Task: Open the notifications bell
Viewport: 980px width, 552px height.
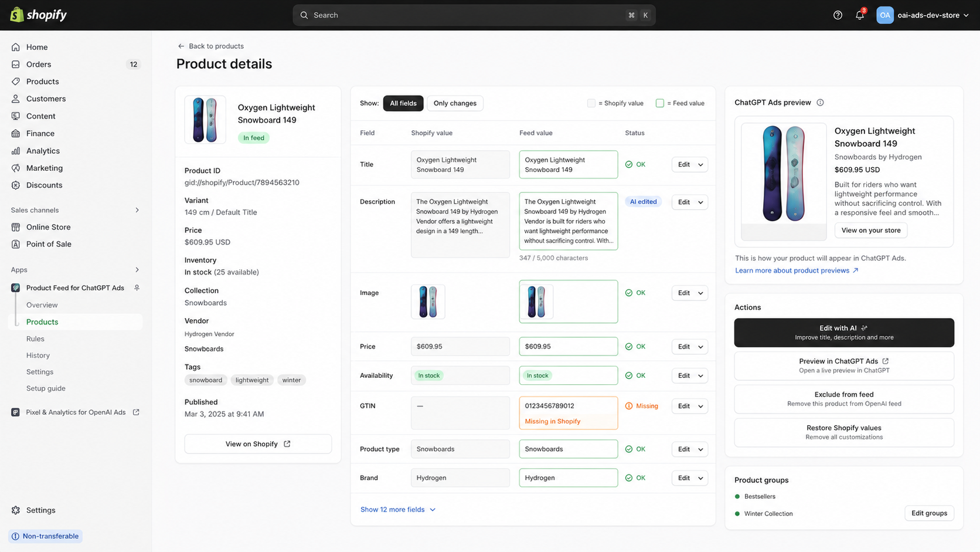Action: (x=860, y=15)
